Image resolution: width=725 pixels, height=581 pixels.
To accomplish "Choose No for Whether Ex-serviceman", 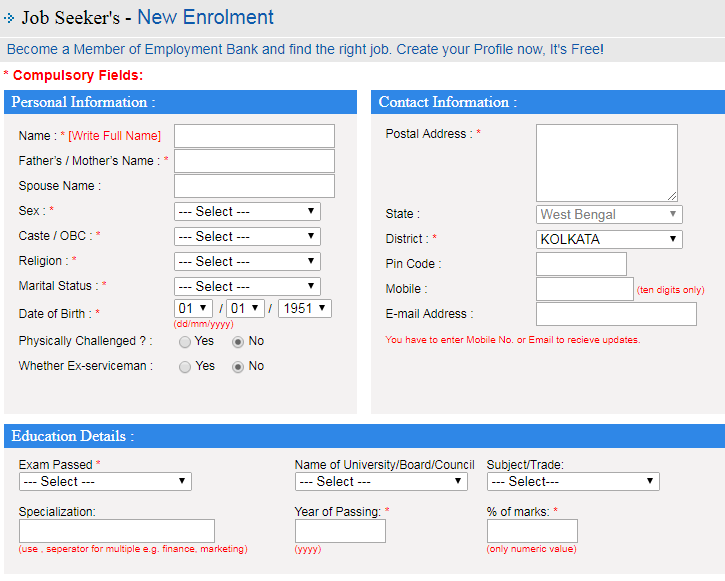I will click(x=238, y=367).
